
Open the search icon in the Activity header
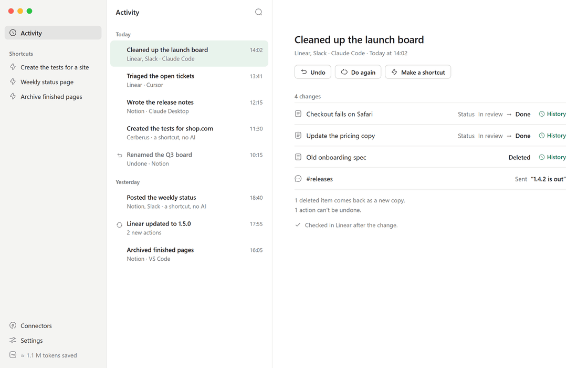[258, 12]
